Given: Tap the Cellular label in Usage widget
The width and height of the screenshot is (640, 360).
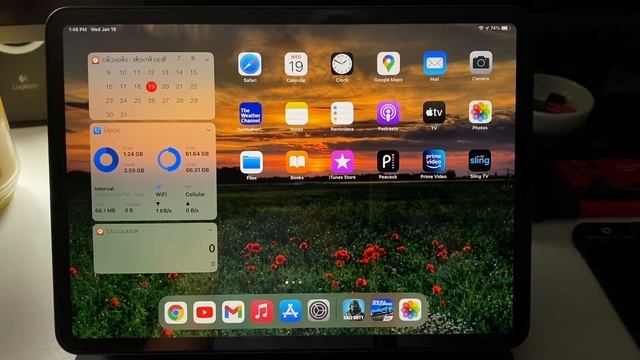Looking at the screenshot, I should (195, 194).
